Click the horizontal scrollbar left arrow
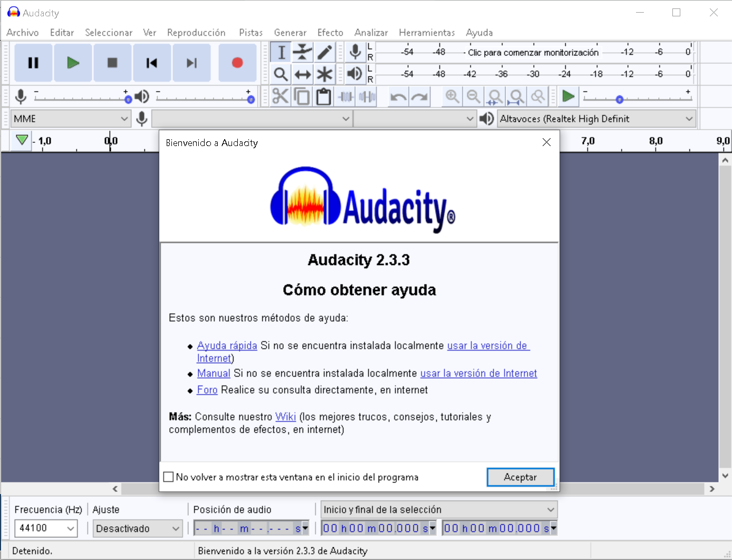 pyautogui.click(x=115, y=489)
